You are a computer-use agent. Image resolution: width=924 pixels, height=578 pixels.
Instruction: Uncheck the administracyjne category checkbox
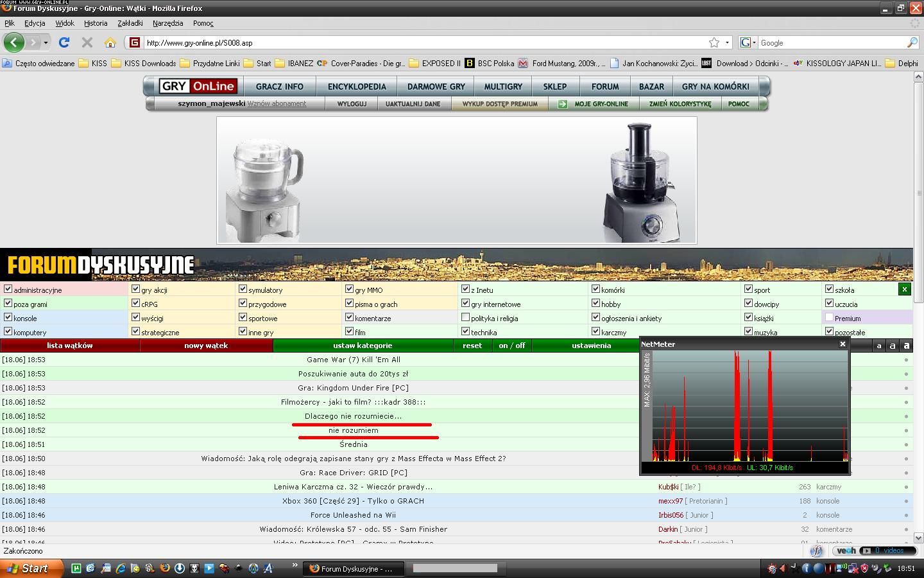(x=8, y=289)
